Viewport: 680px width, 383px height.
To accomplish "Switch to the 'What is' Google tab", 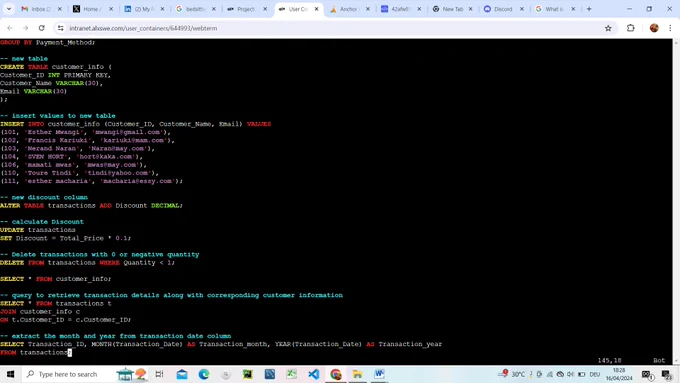I will [555, 9].
